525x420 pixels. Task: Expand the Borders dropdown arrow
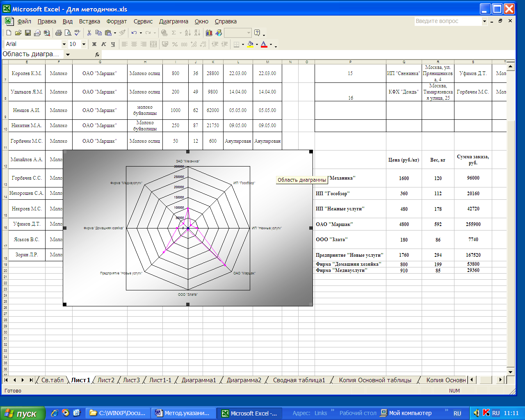(243, 44)
